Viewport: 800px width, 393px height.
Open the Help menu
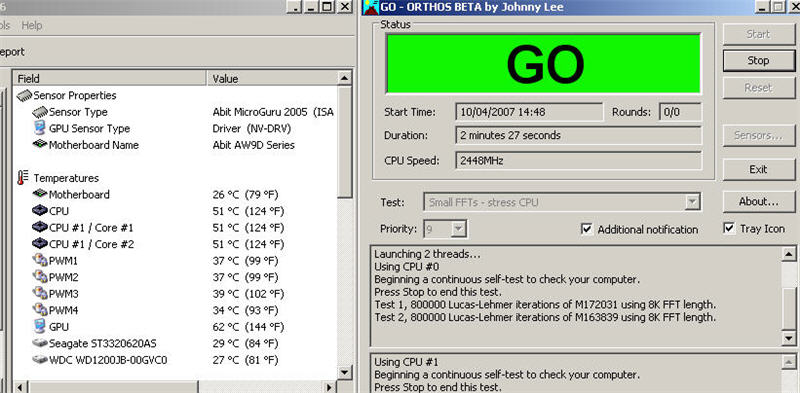click(x=32, y=25)
